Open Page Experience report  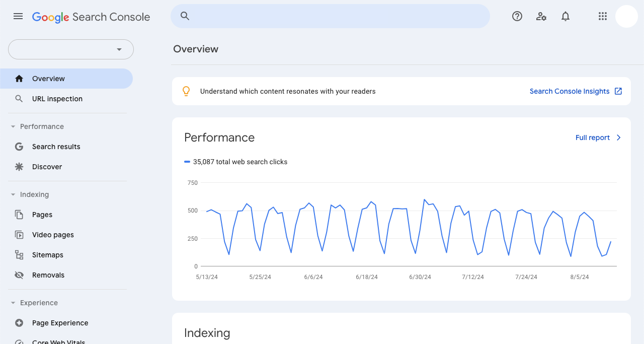pyautogui.click(x=66, y=323)
